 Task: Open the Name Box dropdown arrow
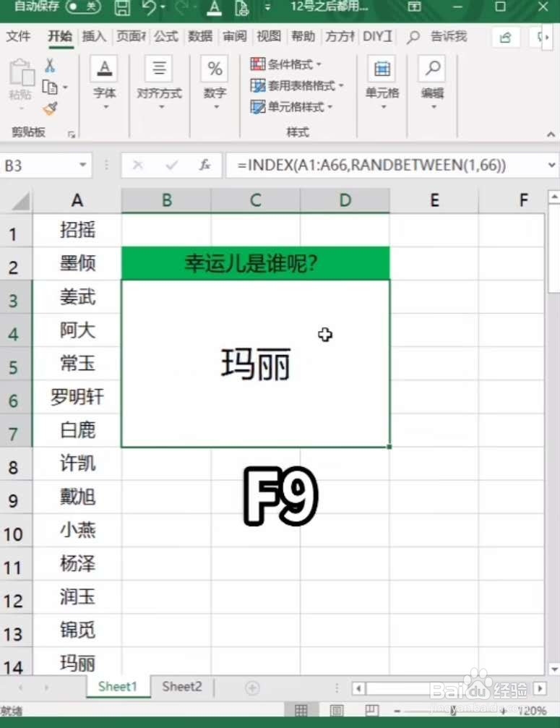(83, 165)
